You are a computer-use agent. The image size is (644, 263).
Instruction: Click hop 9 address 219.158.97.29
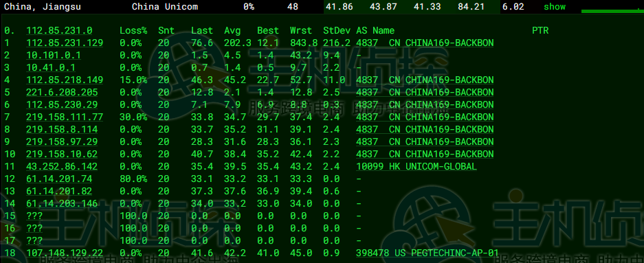pos(62,141)
